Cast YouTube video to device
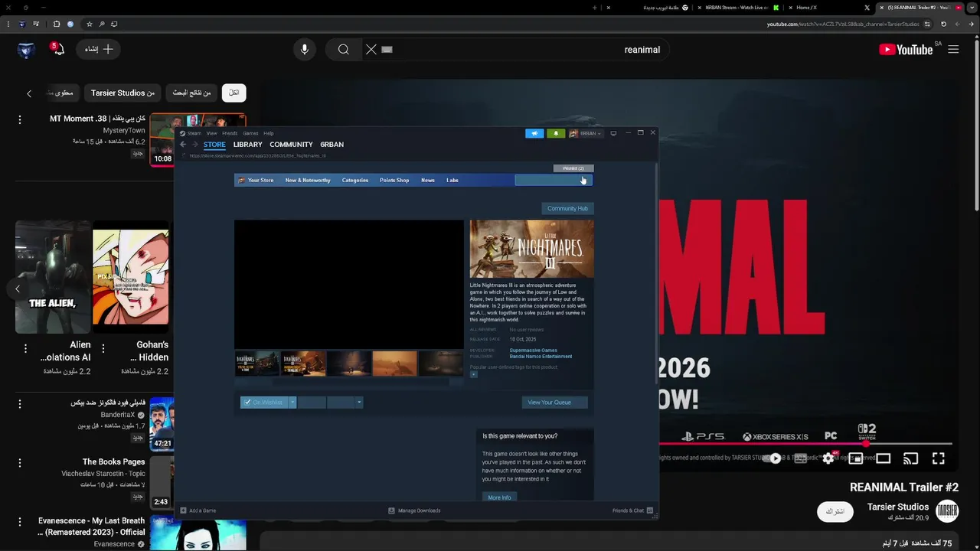This screenshot has width=980, height=551. pyautogui.click(x=910, y=458)
